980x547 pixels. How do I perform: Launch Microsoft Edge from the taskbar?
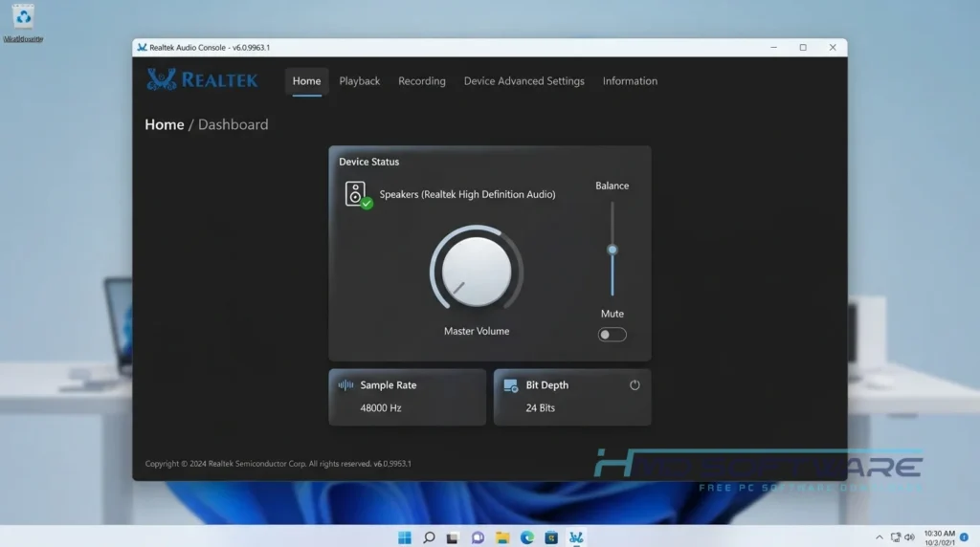pyautogui.click(x=527, y=537)
